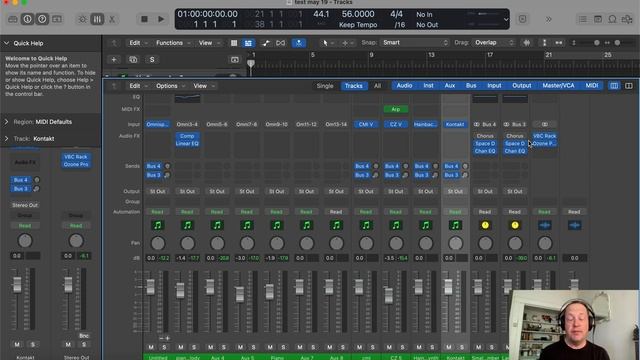Click Read automation on Untitled channel

(x=158, y=212)
